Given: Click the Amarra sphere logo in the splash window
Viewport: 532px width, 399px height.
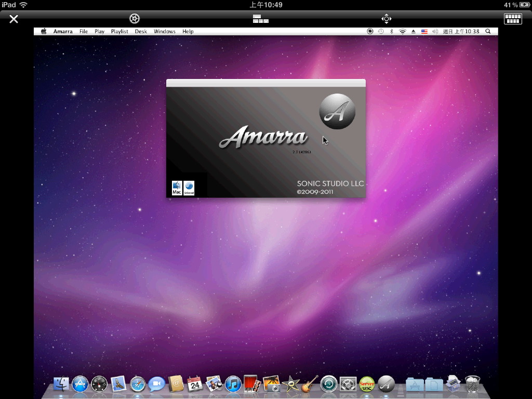Looking at the screenshot, I should point(337,111).
